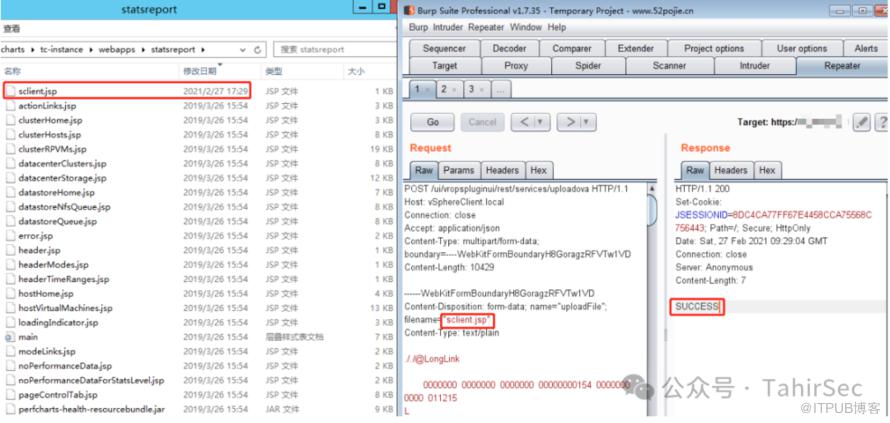Image resolution: width=890 pixels, height=423 pixels.
Task: Click the perfcharts-health-resourcebundle.jar file icon
Action: pos(9,411)
